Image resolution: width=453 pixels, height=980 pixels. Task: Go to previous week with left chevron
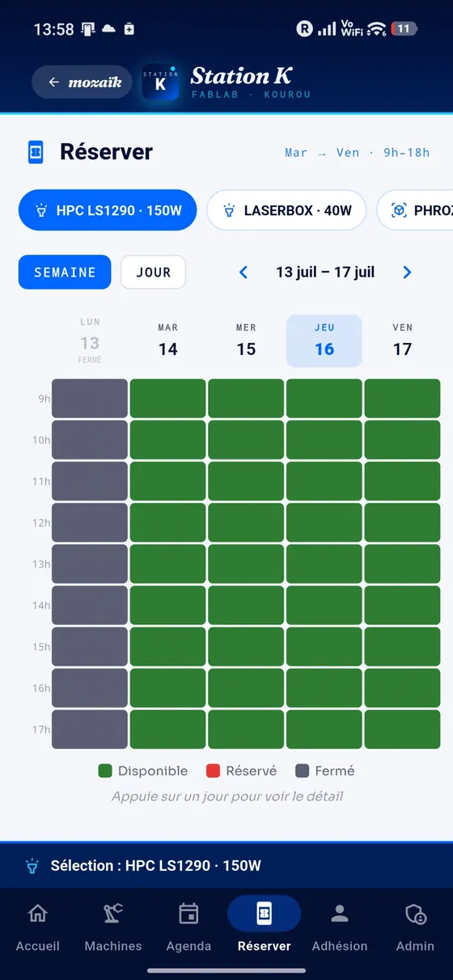[243, 272]
